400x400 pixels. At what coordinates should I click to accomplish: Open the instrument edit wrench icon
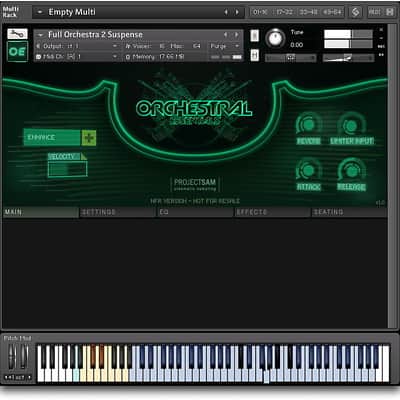(17, 34)
